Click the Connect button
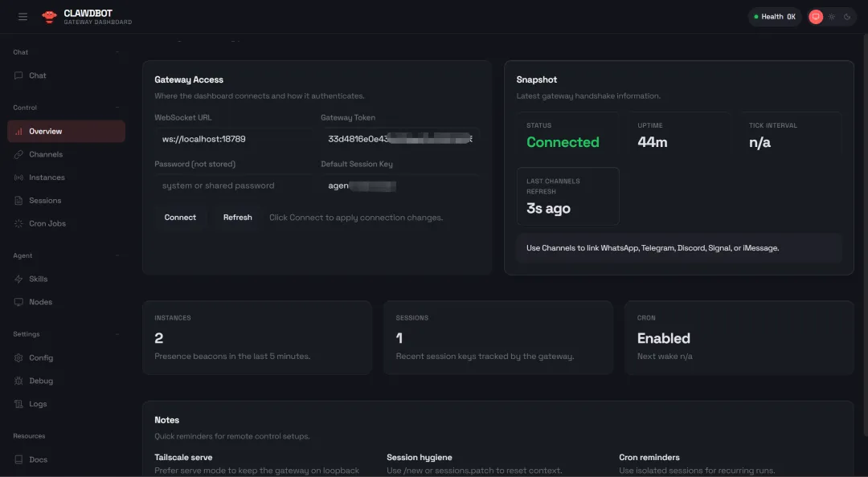This screenshot has width=868, height=477. click(180, 218)
